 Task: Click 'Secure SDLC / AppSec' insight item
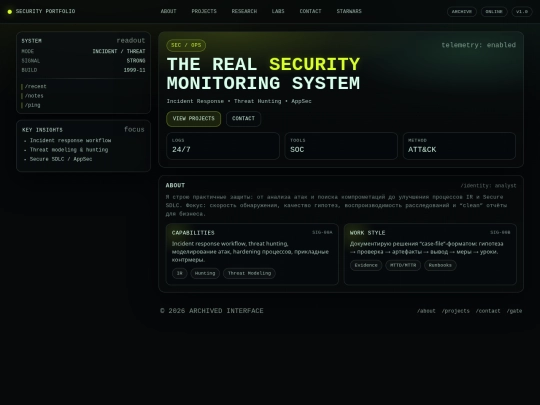point(61,159)
